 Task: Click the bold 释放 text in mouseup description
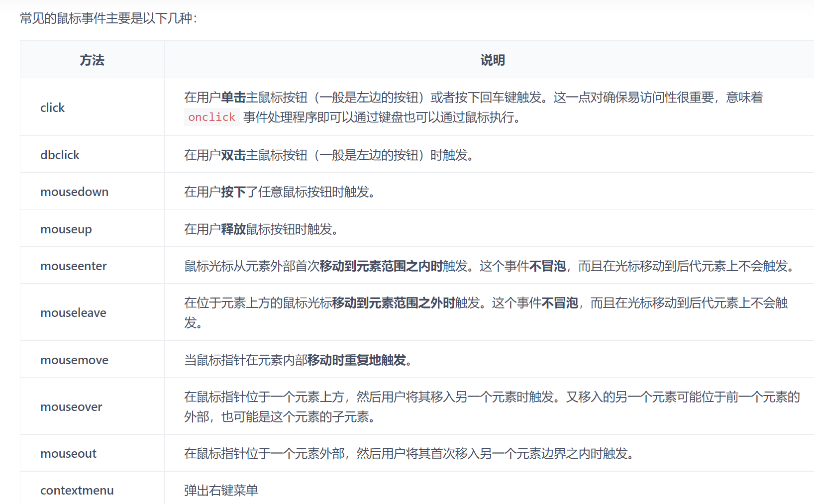(x=233, y=229)
